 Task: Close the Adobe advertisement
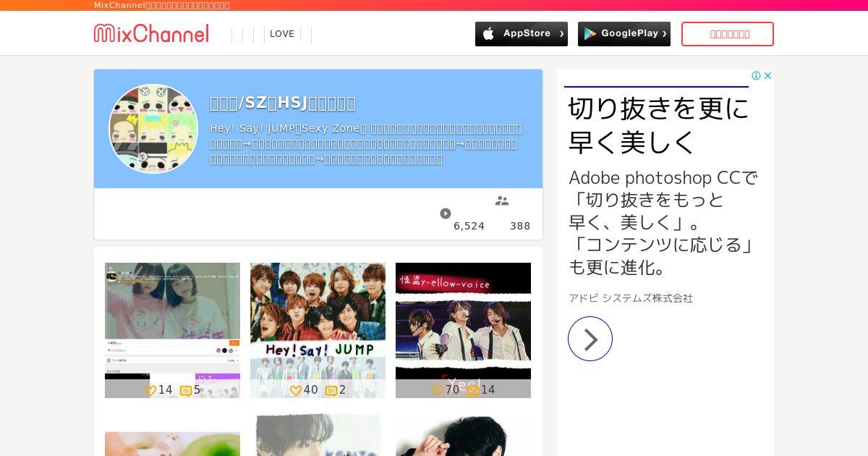click(x=768, y=75)
